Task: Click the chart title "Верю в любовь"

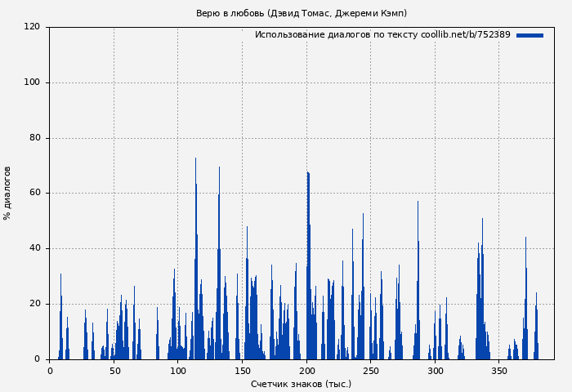Action: [x=301, y=13]
